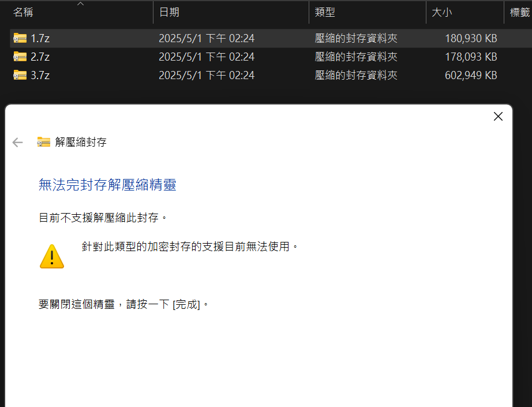Click the size value 602,949 KB
The height and width of the screenshot is (407, 532).
point(471,75)
